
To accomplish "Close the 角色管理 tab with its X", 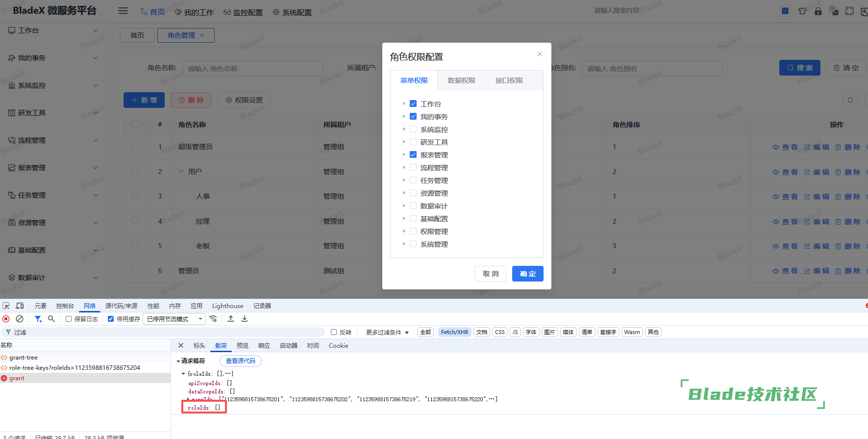I will (x=202, y=35).
